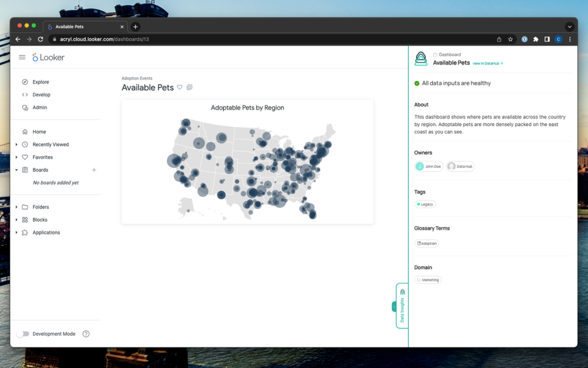Image resolution: width=588 pixels, height=368 pixels.
Task: Click the Legacy tag
Action: click(x=425, y=204)
